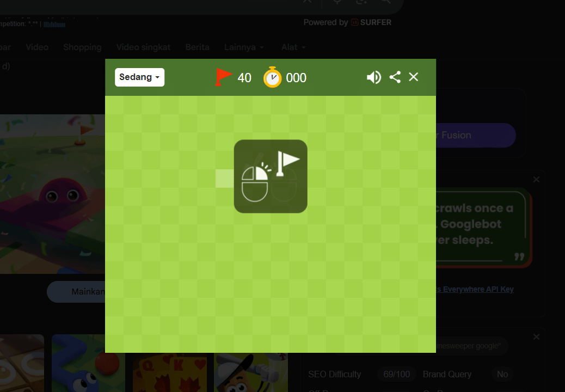565x392 pixels.
Task: Click the blue snake game thumbnail at the bottom
Action: click(87, 365)
